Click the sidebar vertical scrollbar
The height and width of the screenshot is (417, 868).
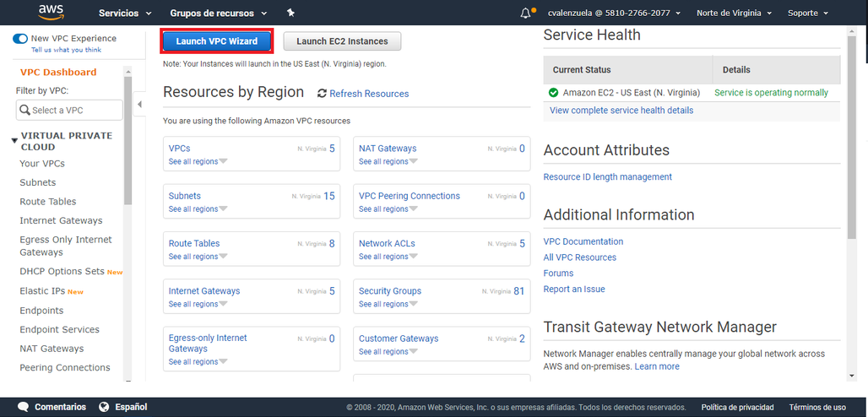(127, 141)
